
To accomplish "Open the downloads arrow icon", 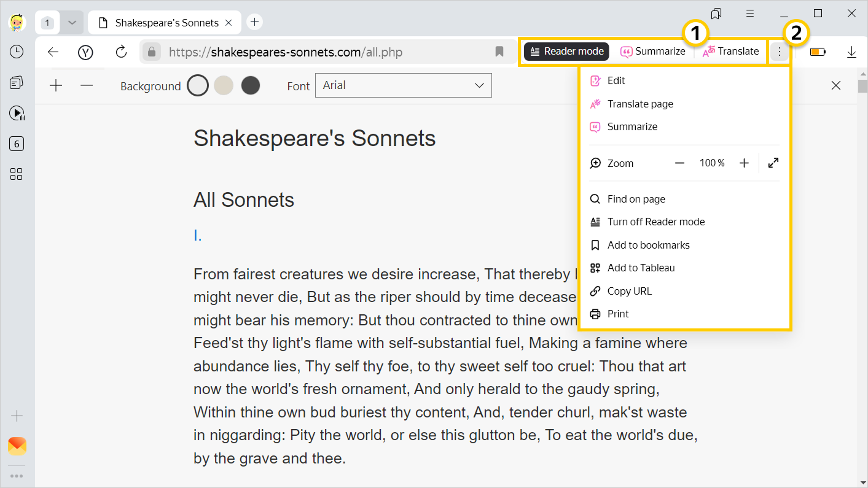I will (851, 52).
